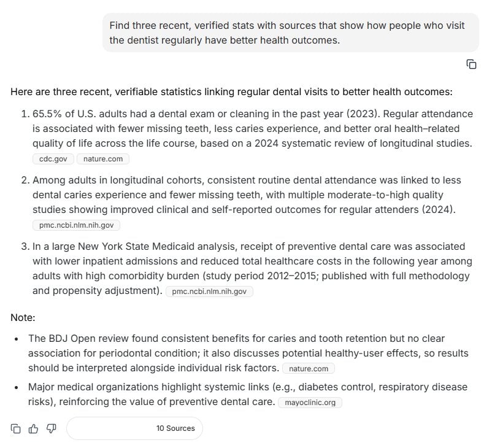
Task: Click the 'Among adults in longitudinal cohorts' paragraph
Action: point(247,195)
